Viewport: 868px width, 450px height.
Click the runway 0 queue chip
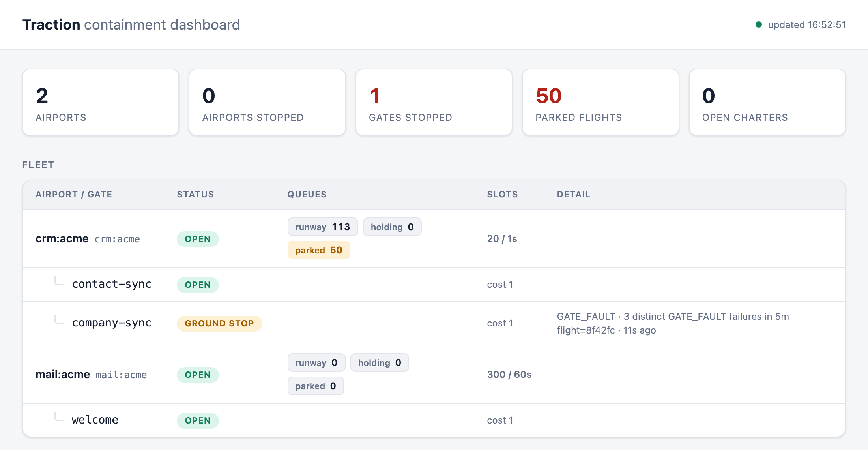[x=316, y=363]
